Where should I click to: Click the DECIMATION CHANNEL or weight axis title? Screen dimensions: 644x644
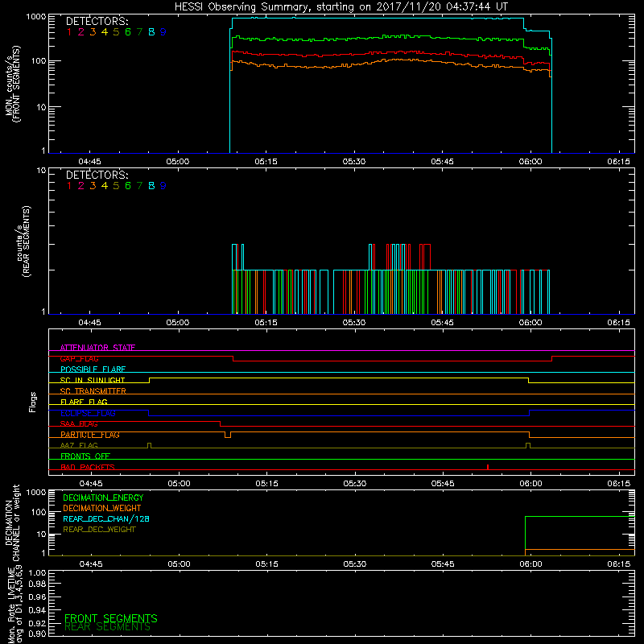[x=12, y=523]
